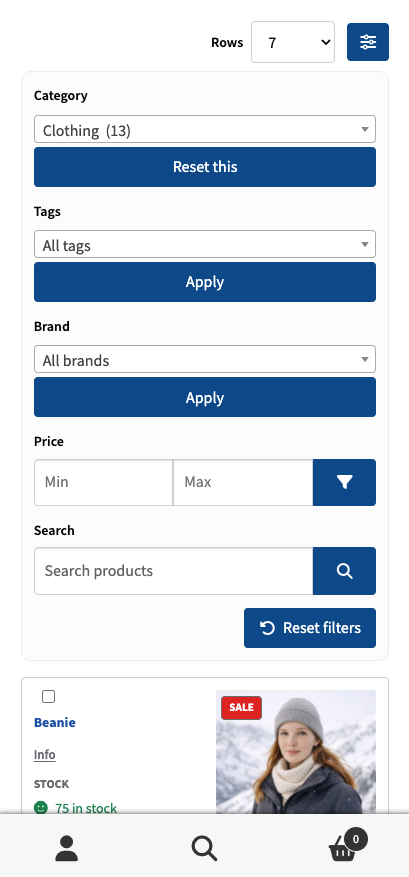Apply price range with funnel icon button
The image size is (409, 877).
click(344, 482)
